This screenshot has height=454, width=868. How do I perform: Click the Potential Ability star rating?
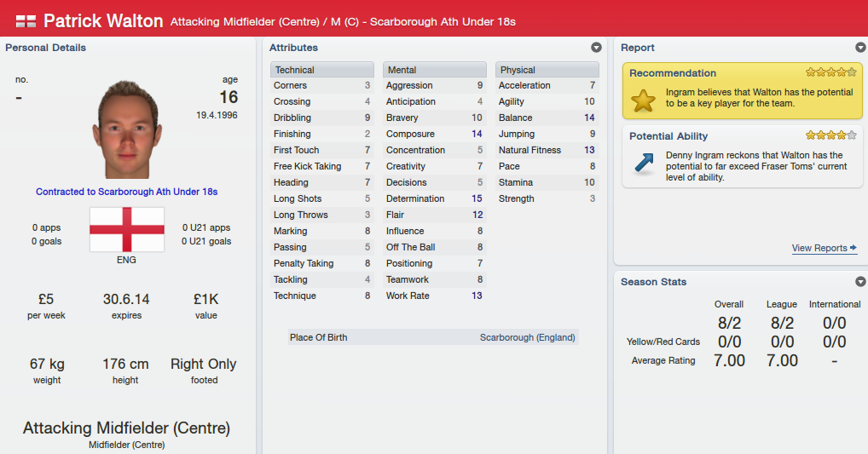click(x=831, y=135)
